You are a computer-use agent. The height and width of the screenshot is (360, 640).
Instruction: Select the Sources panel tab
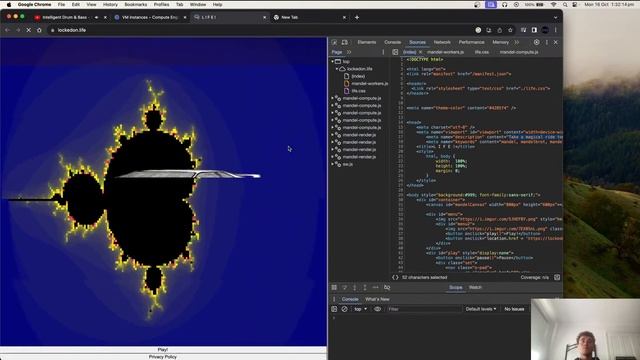coord(417,42)
